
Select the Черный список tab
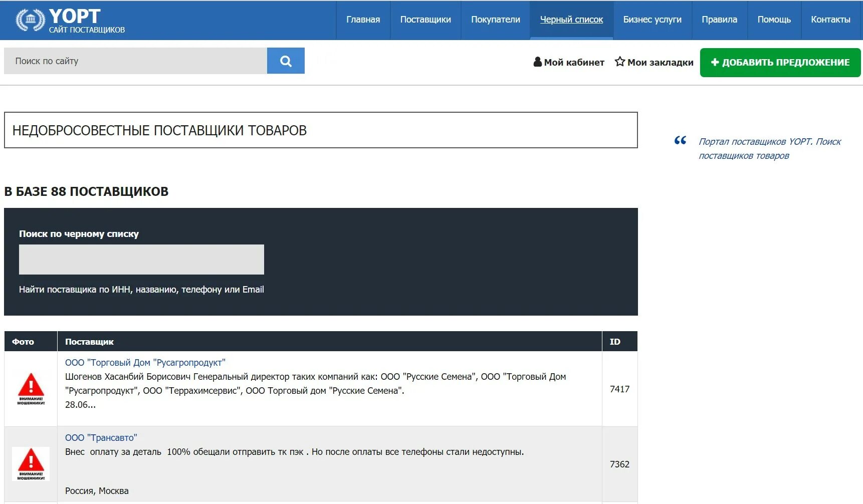[x=571, y=20]
